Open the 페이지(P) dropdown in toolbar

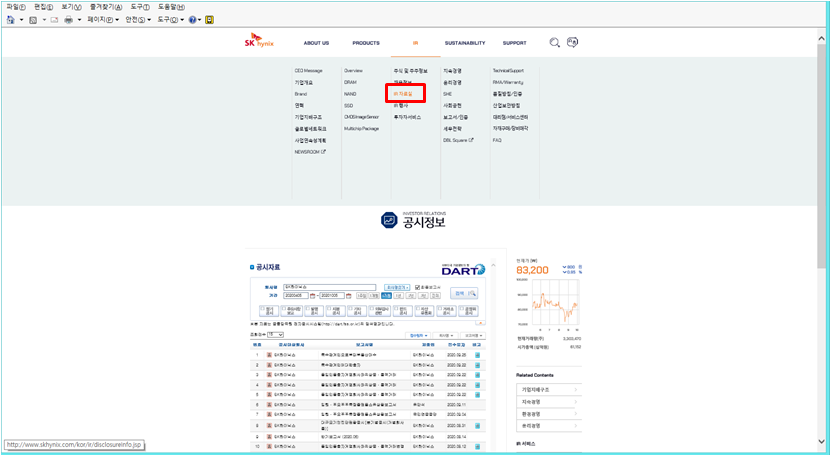coord(103,20)
